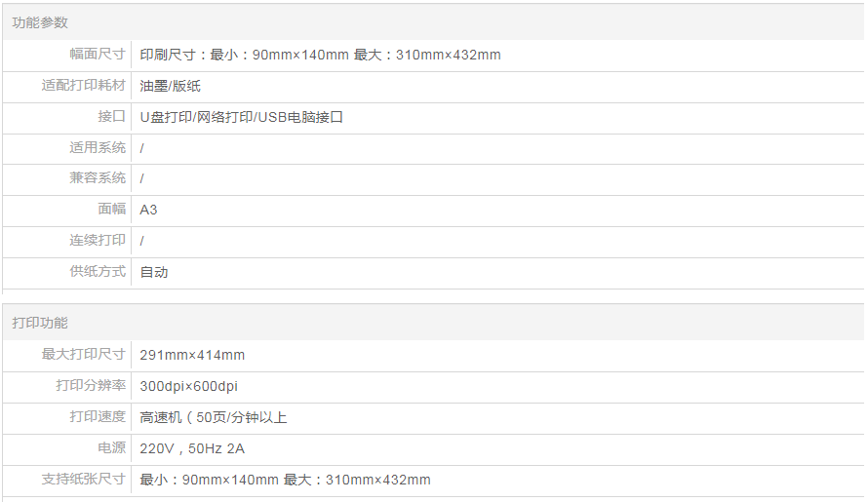Click the 打印功能 section header
Image resolution: width=868 pixels, height=502 pixels.
click(x=40, y=323)
